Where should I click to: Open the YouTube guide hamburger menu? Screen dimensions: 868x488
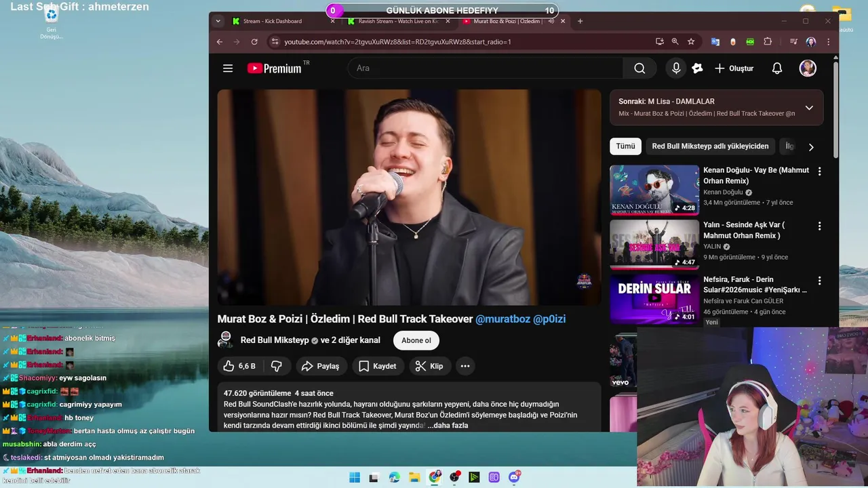(x=228, y=68)
